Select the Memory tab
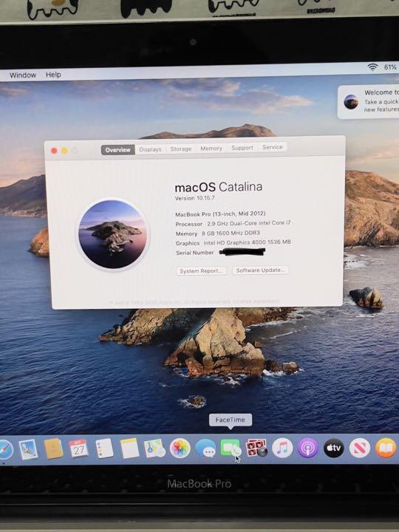The image size is (399, 532). coord(211,149)
